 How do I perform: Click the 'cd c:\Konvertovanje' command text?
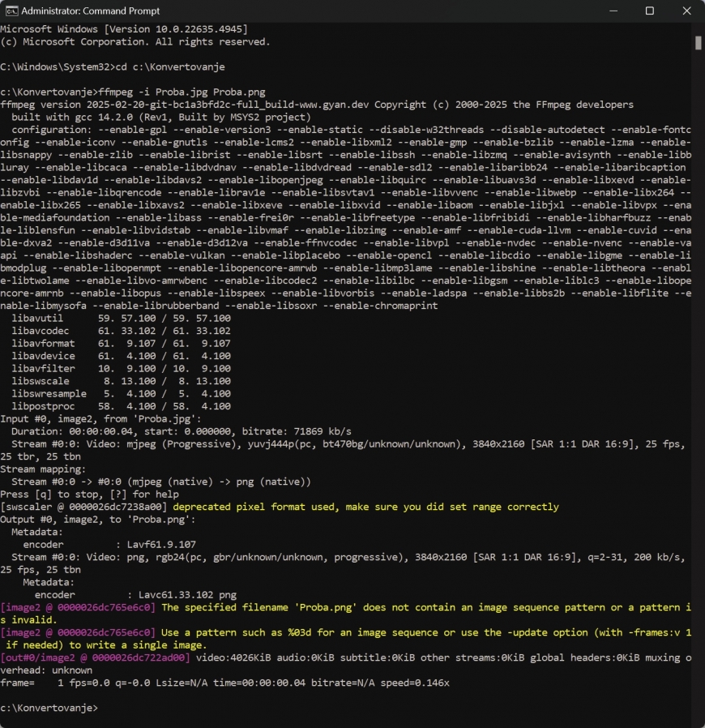[170, 66]
